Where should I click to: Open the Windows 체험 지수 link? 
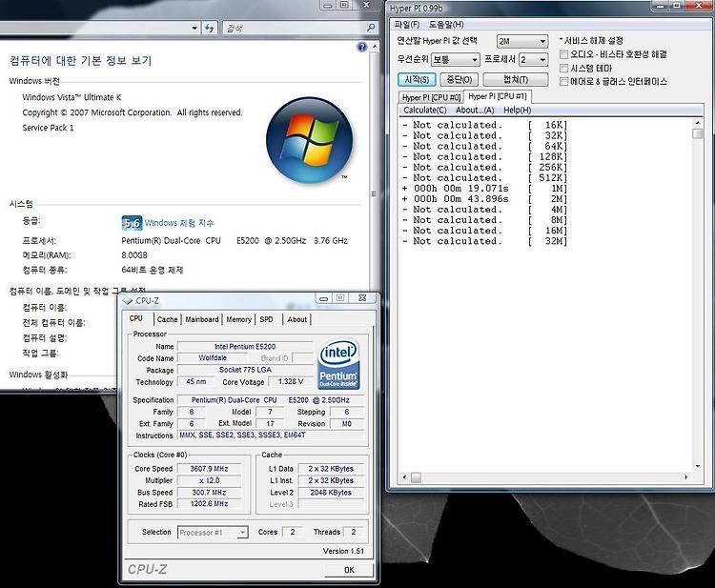179,223
